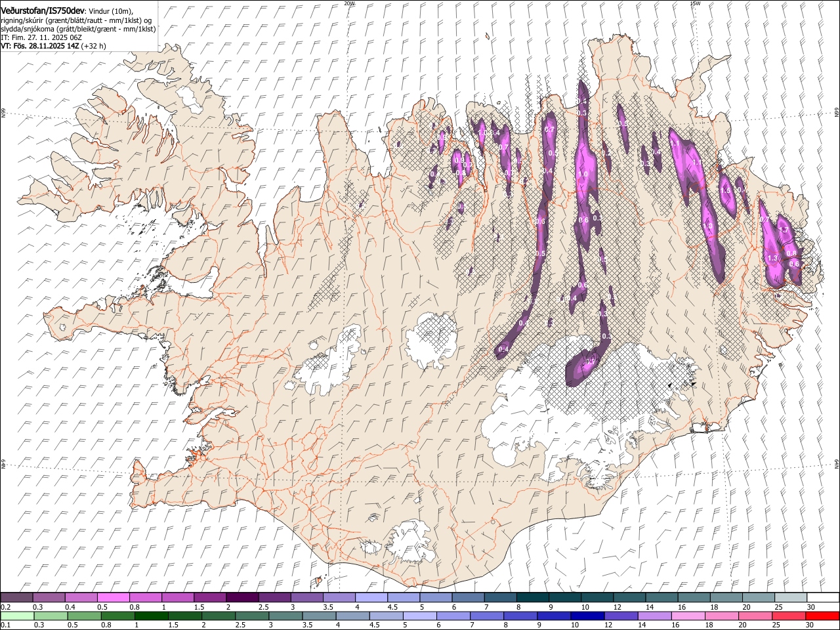The width and height of the screenshot is (840, 630).
Task: Pick the violet 12 rain legend swatch
Action: (620, 616)
